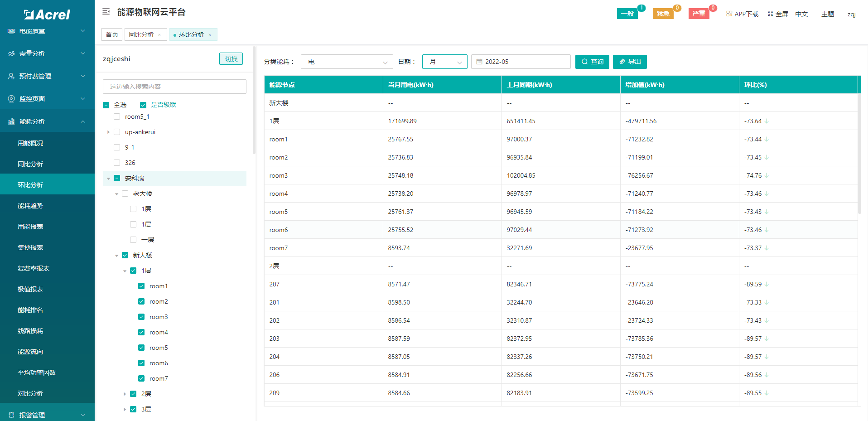Uncheck the 新大楼 checkbox

125,255
